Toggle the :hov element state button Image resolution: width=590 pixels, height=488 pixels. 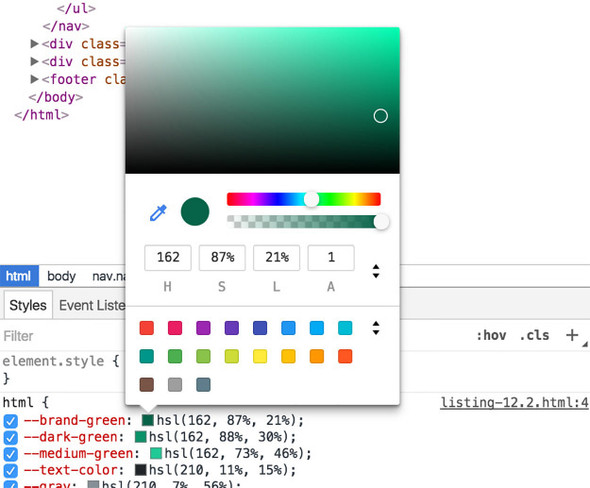click(x=491, y=335)
